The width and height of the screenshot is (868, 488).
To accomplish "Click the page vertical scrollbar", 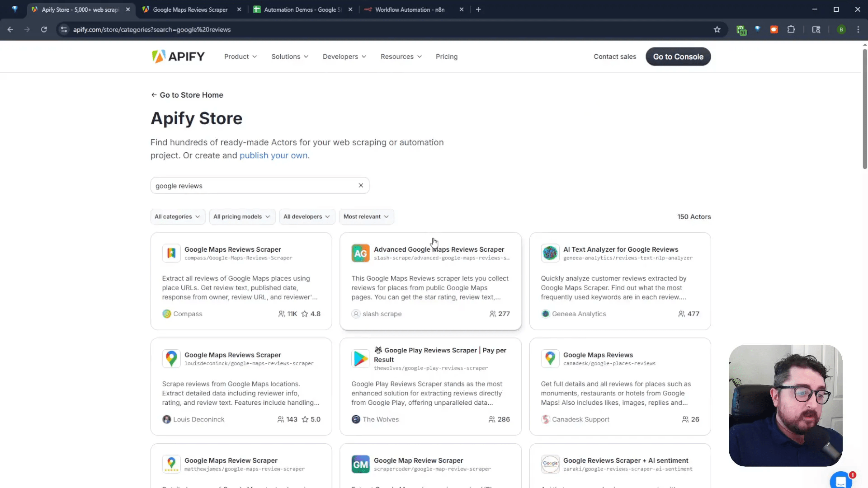I will [x=864, y=108].
